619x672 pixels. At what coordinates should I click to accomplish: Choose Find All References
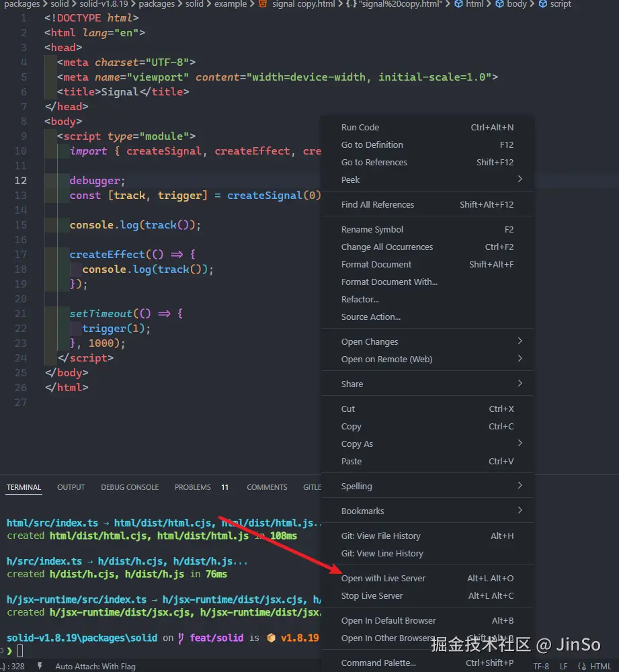coord(427,204)
